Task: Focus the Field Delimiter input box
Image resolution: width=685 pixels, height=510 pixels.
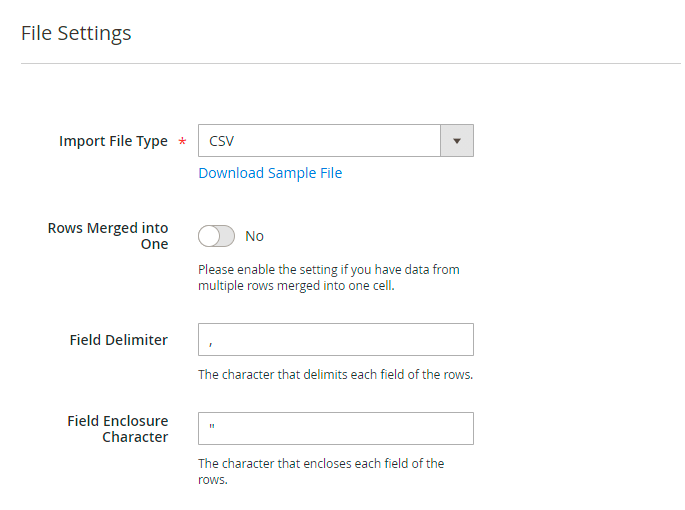Action: (x=335, y=340)
